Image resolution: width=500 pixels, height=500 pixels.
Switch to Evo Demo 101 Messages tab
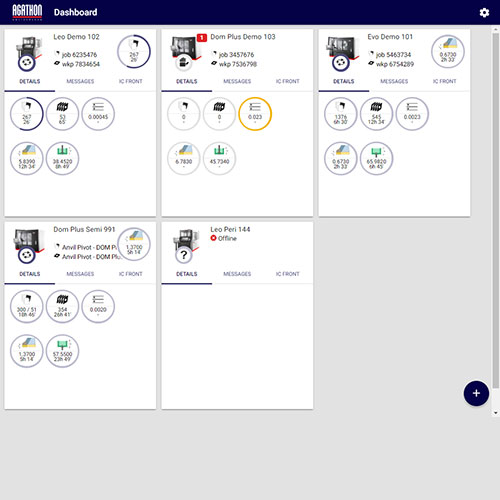[394, 81]
